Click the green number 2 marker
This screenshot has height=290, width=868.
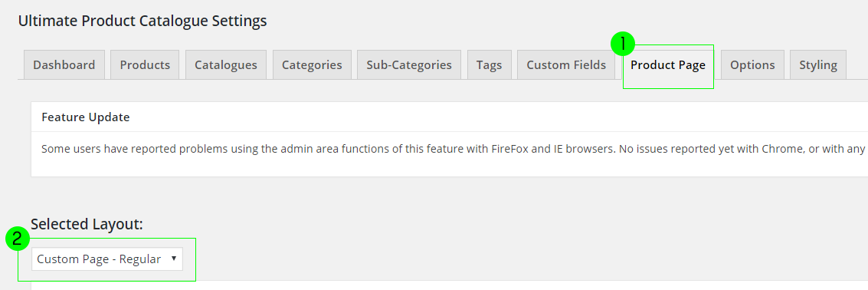click(17, 239)
